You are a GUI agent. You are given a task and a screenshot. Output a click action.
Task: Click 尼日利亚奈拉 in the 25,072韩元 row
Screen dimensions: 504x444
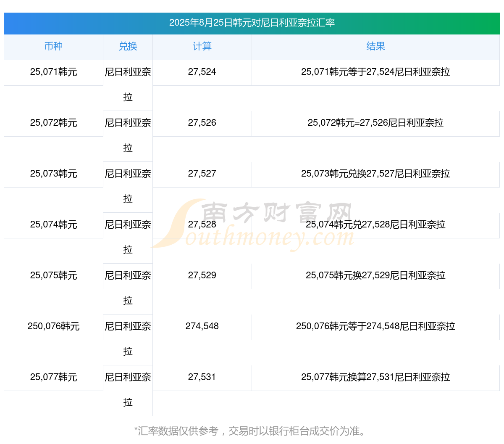pos(128,135)
